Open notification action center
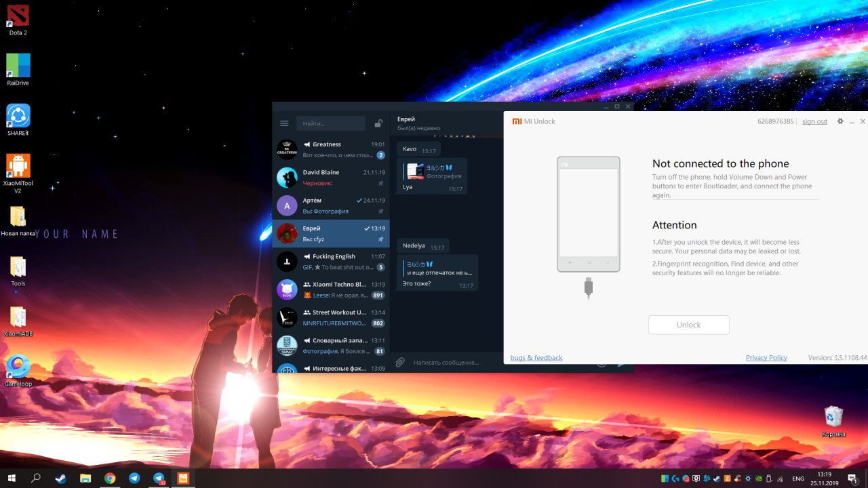The image size is (868, 488). pos(853,479)
